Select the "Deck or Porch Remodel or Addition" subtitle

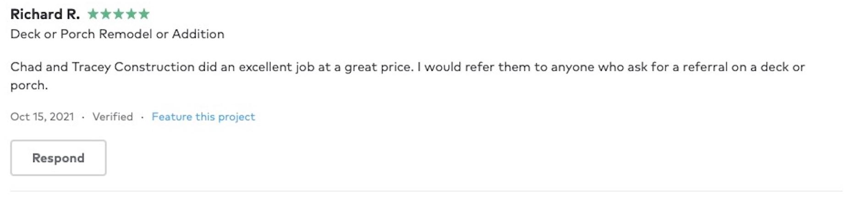point(117,34)
